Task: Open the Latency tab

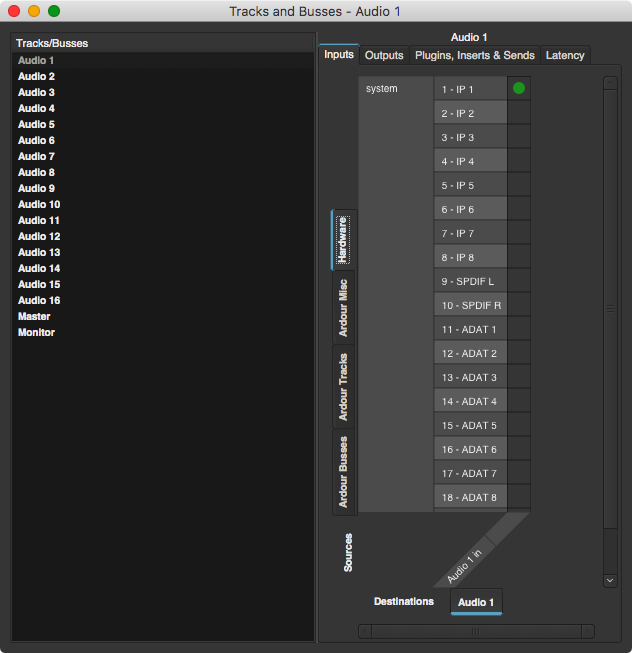Action: click(565, 55)
